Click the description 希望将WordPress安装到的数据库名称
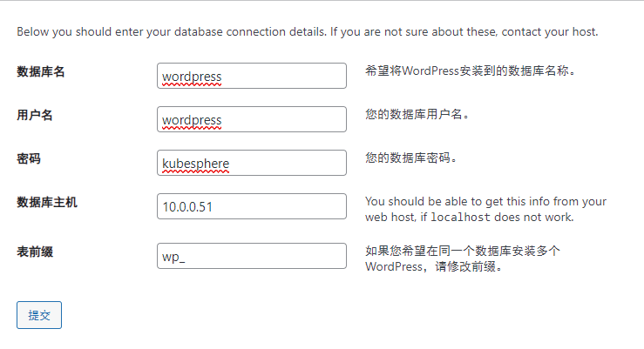This screenshot has height=349, width=644. pos(470,71)
